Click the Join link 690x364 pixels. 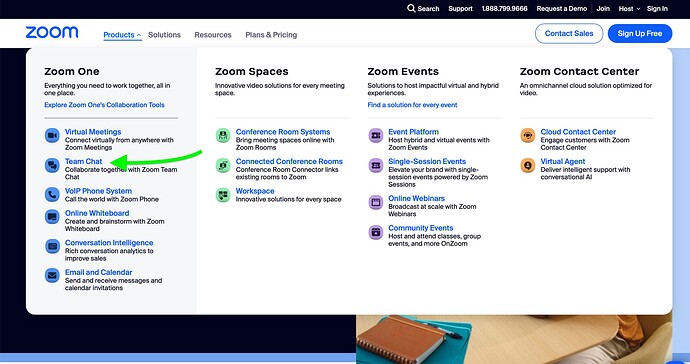603,8
